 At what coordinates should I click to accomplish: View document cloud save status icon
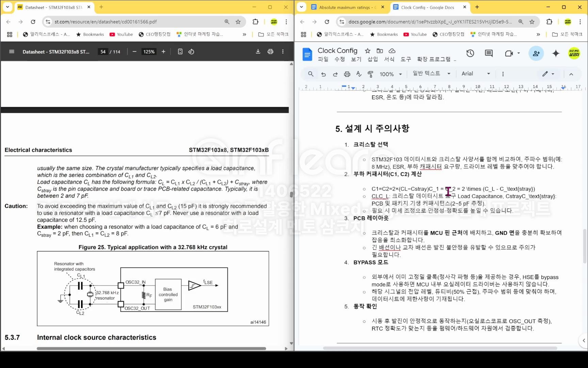point(392,51)
